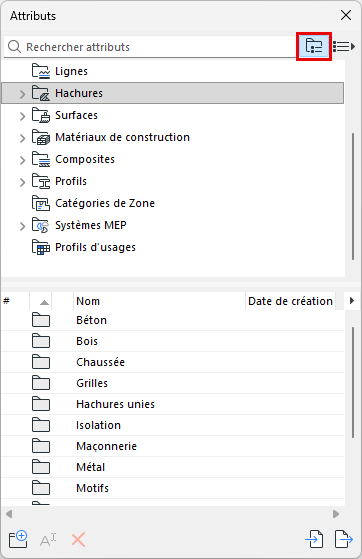Create a new folder with plus icon

click(18, 539)
